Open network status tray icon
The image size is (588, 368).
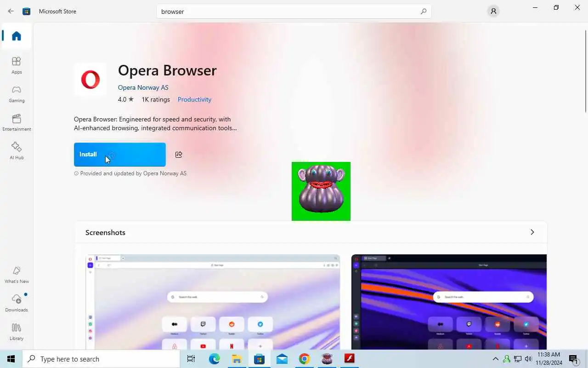coord(518,359)
